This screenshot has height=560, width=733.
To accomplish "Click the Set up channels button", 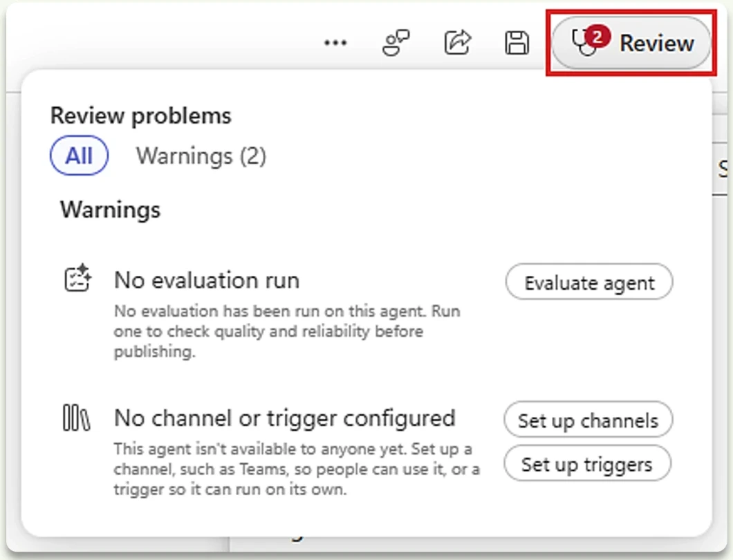I will tap(588, 420).
